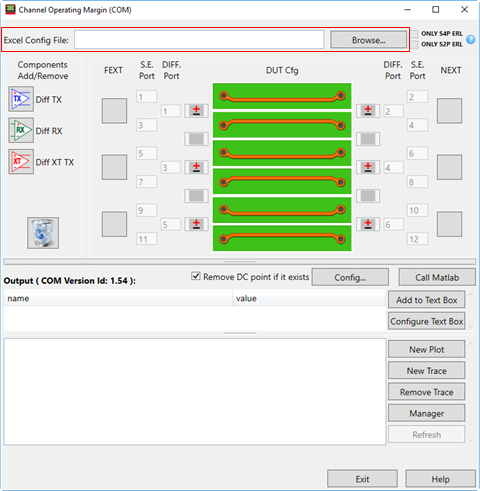Click the top DUT Cfg trace thumbnail
Screen dimensions: 480x491
coord(282,96)
